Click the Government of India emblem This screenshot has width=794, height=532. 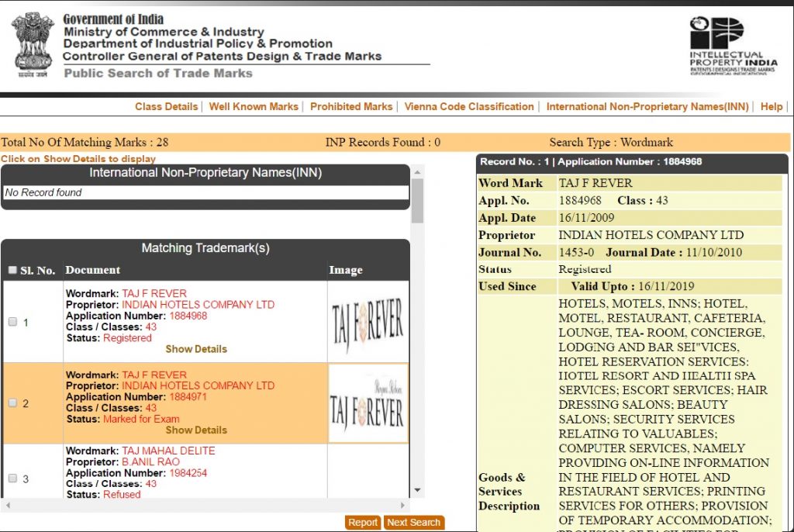point(33,44)
